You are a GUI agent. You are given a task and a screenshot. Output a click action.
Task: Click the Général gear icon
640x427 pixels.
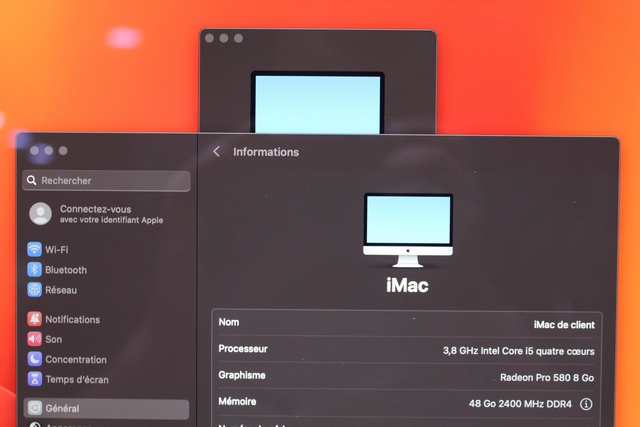point(35,408)
